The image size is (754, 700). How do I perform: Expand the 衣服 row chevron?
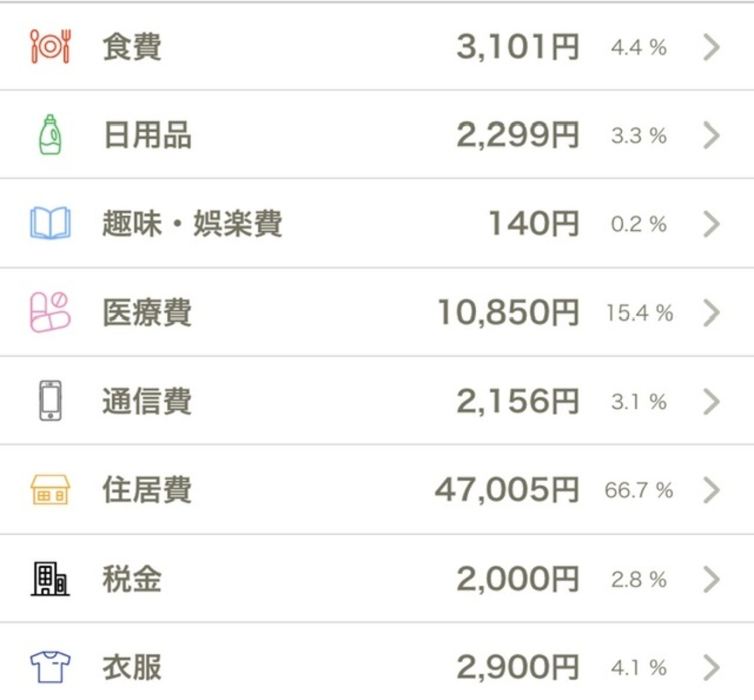(711, 668)
